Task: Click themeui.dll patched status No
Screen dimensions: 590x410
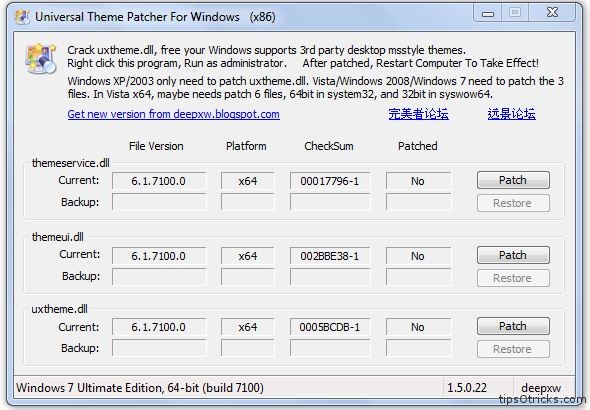Action: click(x=418, y=256)
